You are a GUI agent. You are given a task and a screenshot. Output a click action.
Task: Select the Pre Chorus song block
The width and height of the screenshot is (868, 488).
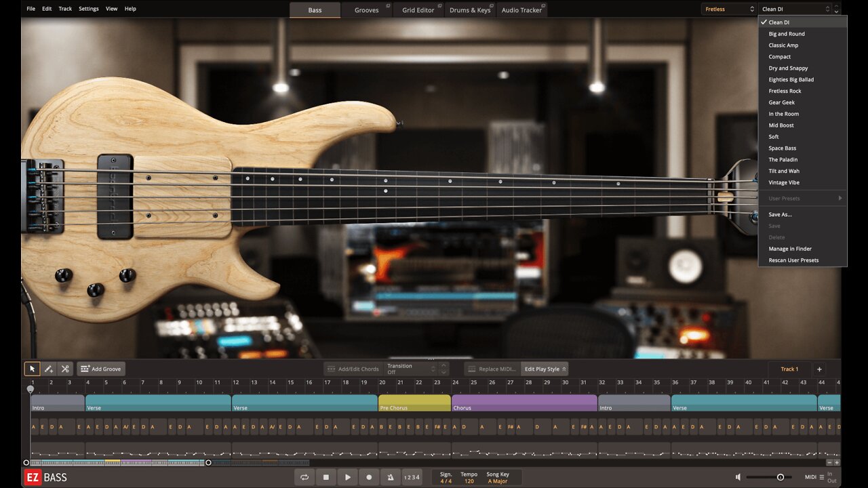pyautogui.click(x=414, y=403)
